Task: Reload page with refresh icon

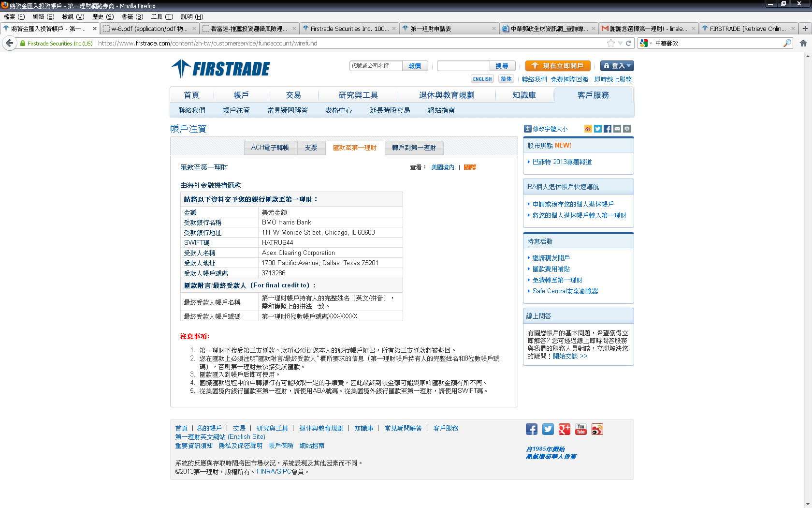Action: [x=629, y=43]
